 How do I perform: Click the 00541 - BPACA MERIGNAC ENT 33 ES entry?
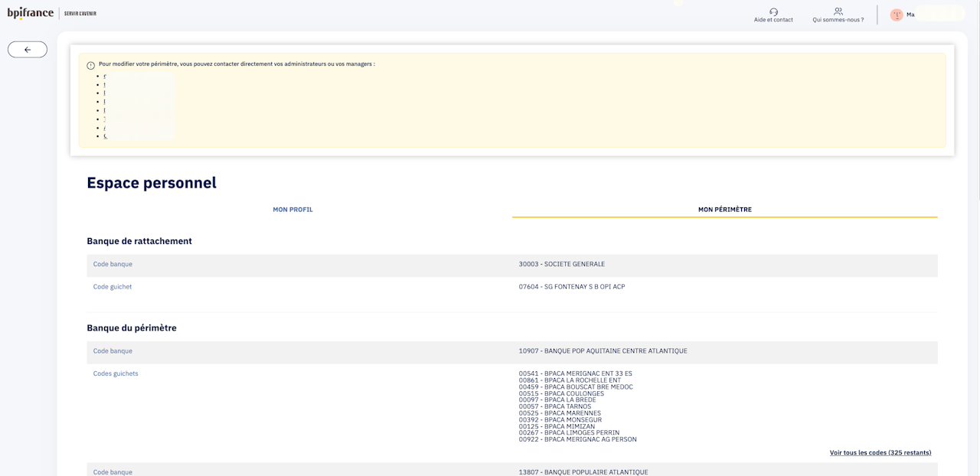click(x=575, y=374)
